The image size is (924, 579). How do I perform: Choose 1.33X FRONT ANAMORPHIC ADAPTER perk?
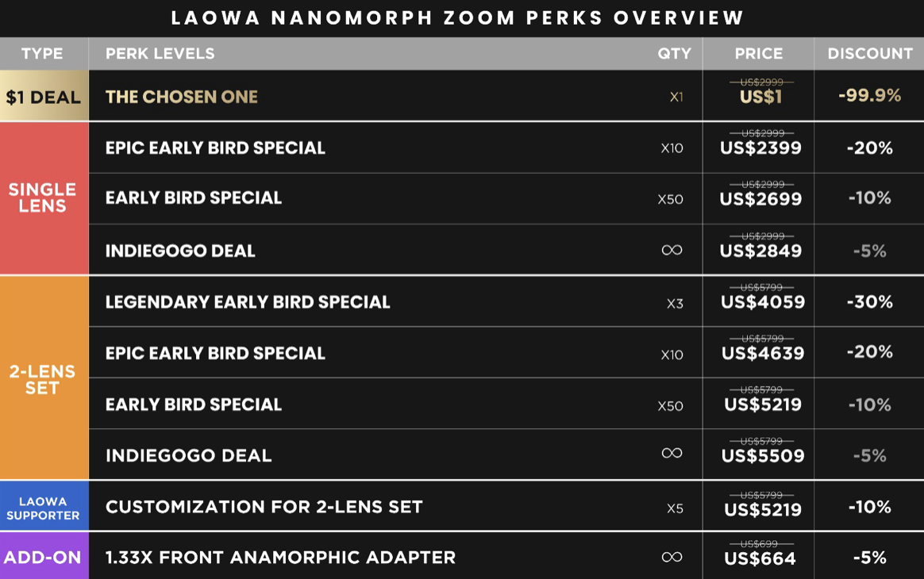click(x=281, y=558)
